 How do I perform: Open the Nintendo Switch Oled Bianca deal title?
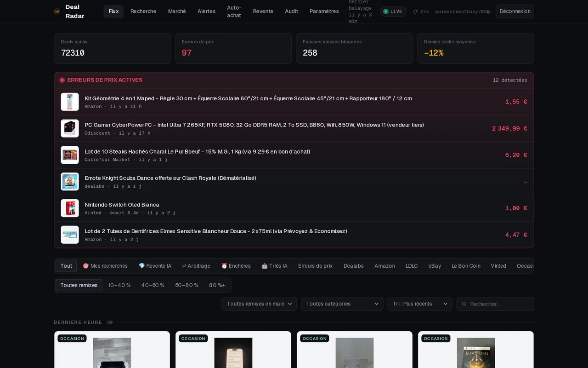tap(122, 205)
